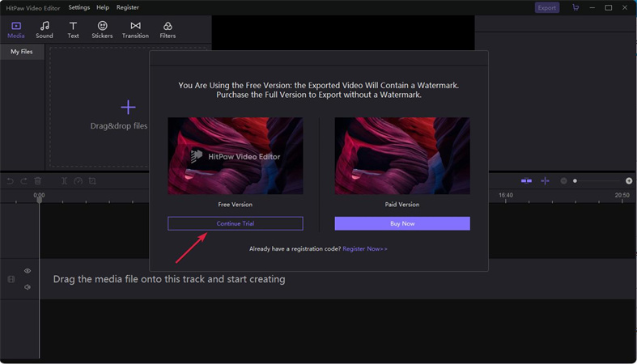The width and height of the screenshot is (637, 364).
Task: Click the undo arrow in timeline toolbar
Action: tap(11, 181)
